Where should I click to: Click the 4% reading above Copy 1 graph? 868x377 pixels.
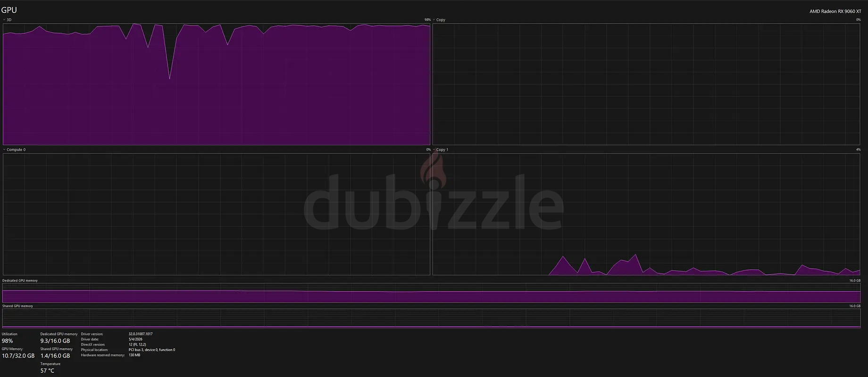point(858,150)
